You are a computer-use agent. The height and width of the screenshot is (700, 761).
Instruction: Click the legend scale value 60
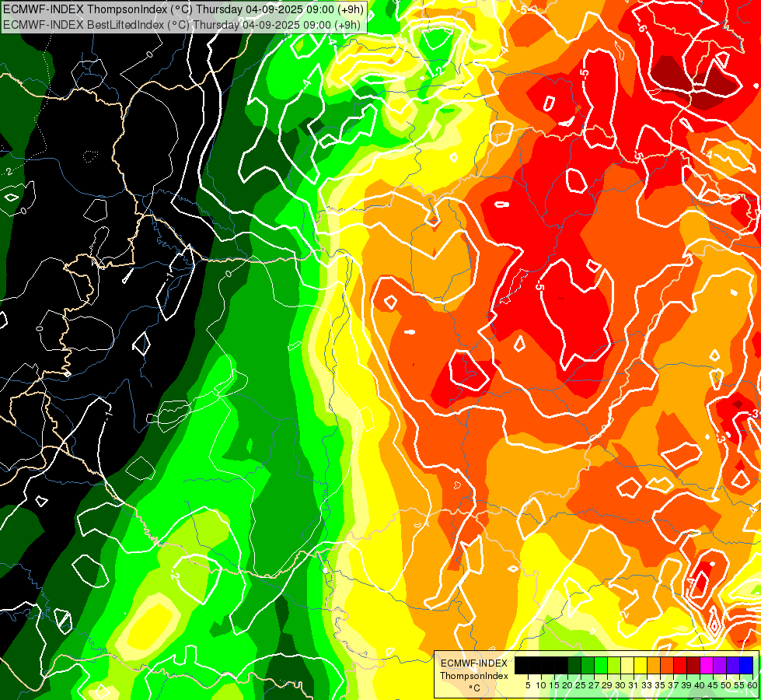click(x=752, y=685)
